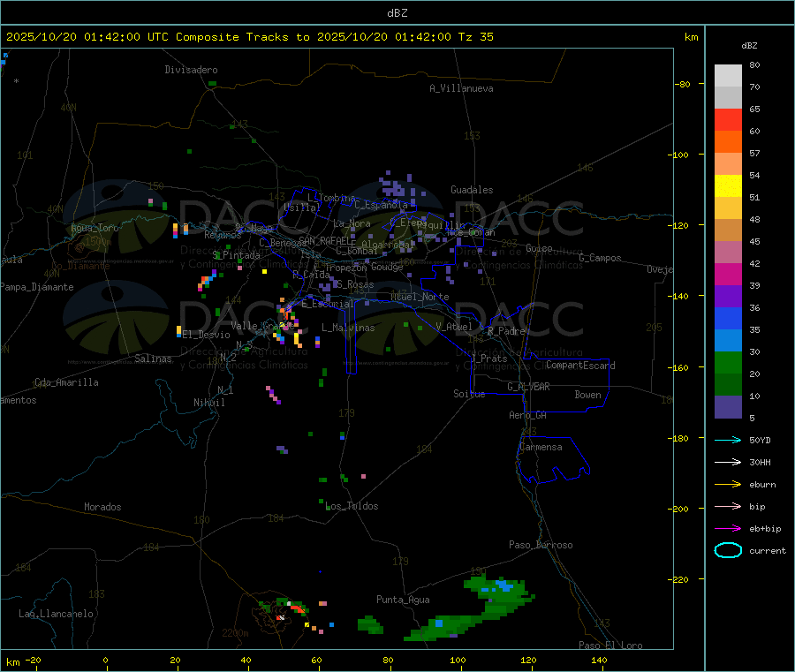
Task: Click the CompantEscard location label
Action: pyautogui.click(x=580, y=365)
